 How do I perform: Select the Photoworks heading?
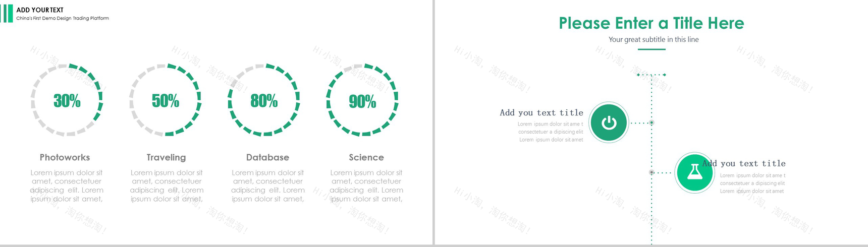tap(65, 157)
